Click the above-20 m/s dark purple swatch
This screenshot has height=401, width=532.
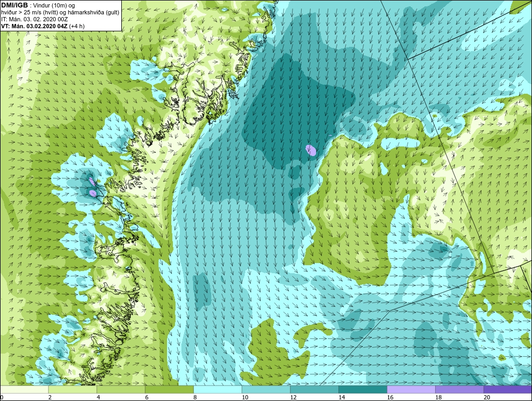[x=508, y=389]
